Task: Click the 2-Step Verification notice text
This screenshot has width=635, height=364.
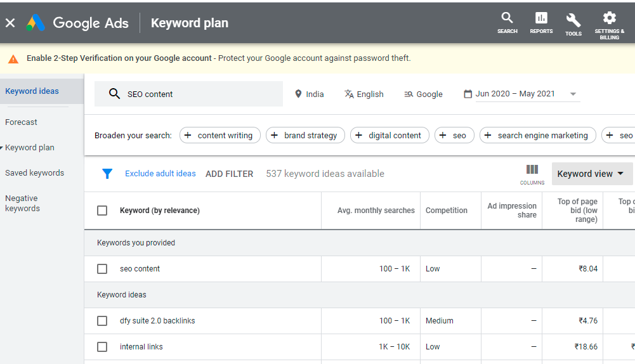Action: click(219, 58)
